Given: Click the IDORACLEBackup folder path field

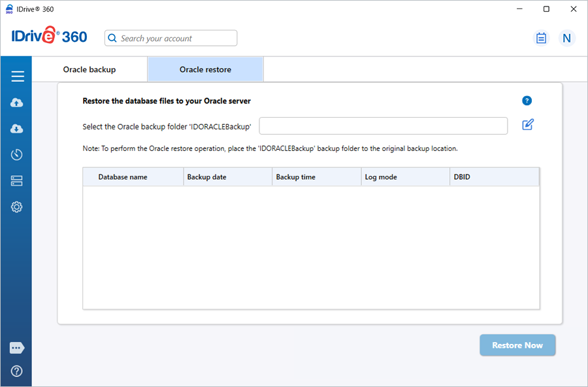Looking at the screenshot, I should click(383, 126).
